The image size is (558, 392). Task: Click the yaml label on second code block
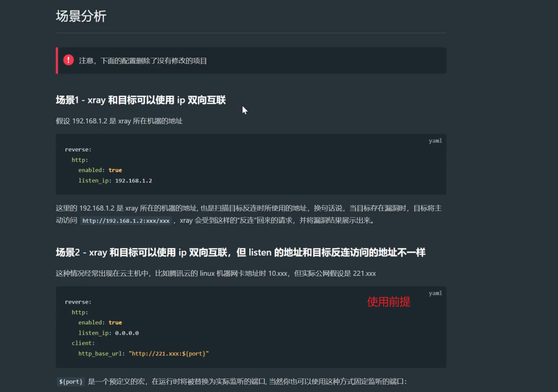coord(435,293)
